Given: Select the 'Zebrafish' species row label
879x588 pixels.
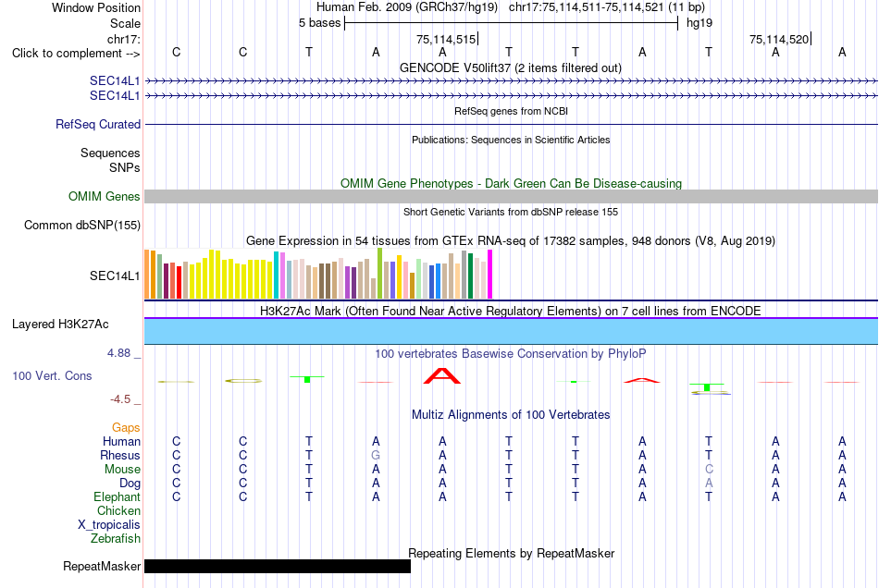Looking at the screenshot, I should 116,538.
